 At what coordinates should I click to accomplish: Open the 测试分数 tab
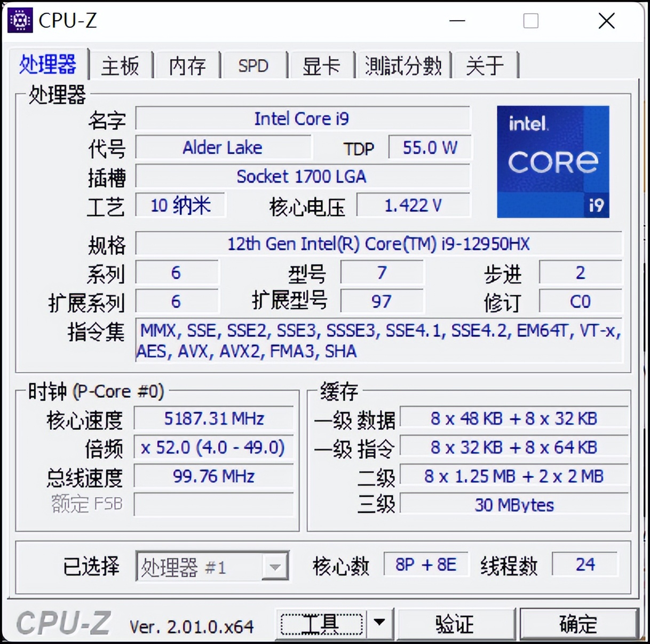click(x=403, y=65)
